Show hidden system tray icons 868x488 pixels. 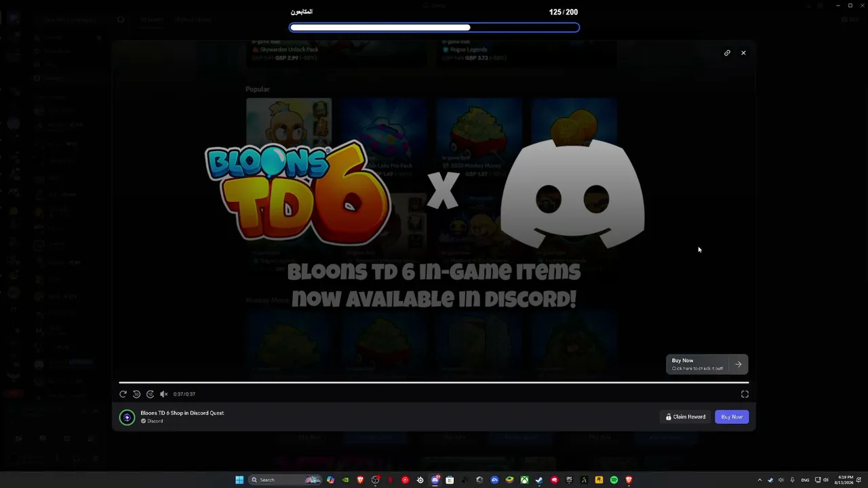759,480
